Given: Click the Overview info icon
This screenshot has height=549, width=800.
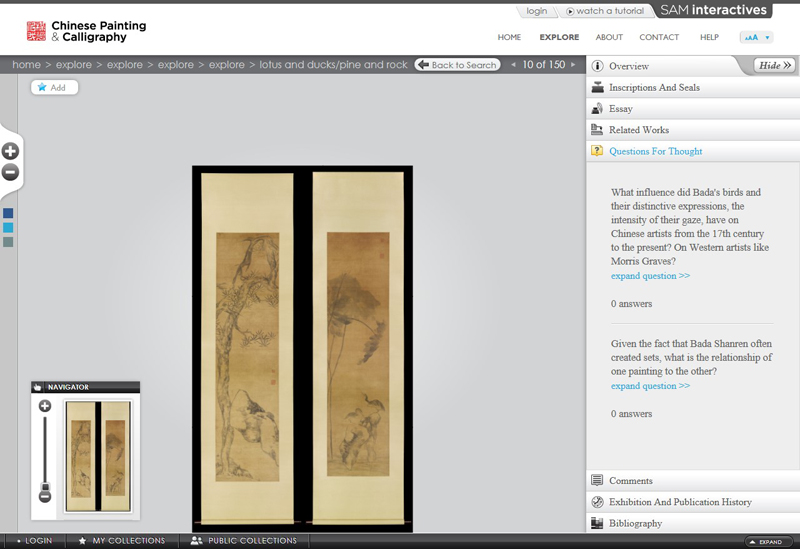Looking at the screenshot, I should coord(597,66).
